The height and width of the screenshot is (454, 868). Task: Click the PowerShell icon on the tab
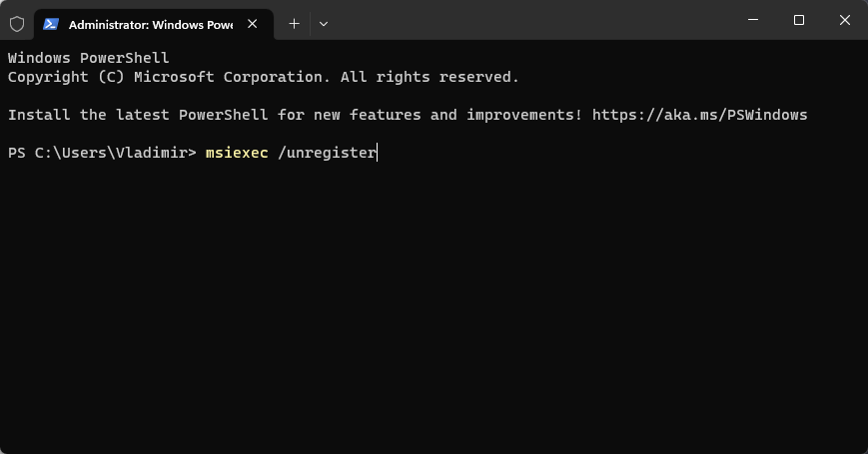tap(51, 24)
